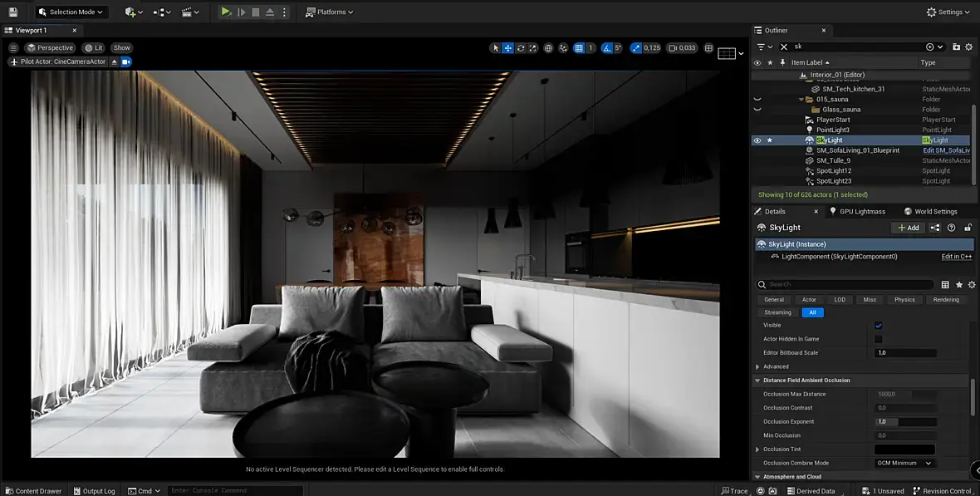This screenshot has width=980, height=496.
Task: Click the Edit SM_SofaLiv blueprint link
Action: point(946,150)
